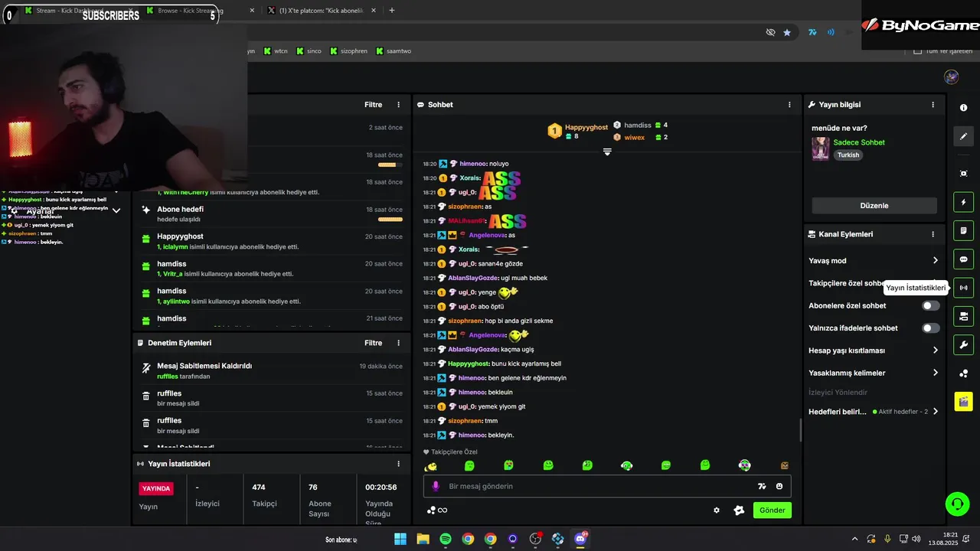
Task: Toggle the wrench sidebar panel icon
Action: (964, 344)
